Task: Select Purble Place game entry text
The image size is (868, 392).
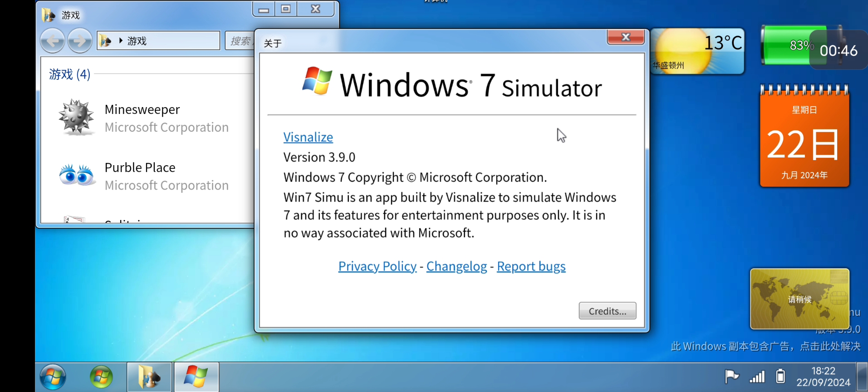Action: 140,167
